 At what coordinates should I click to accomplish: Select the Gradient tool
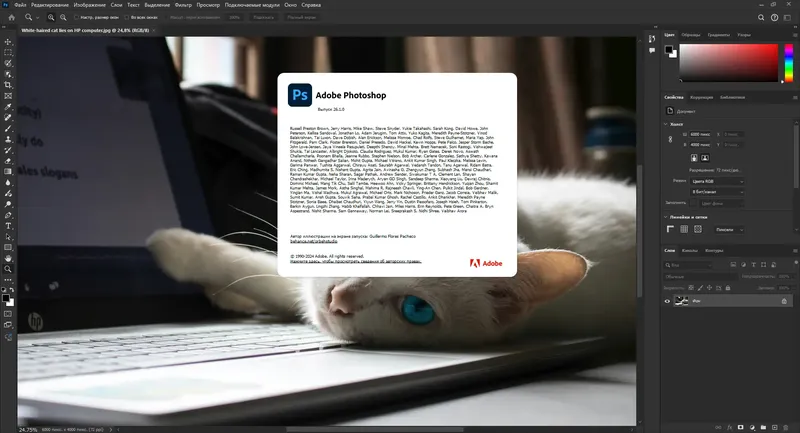(8, 172)
